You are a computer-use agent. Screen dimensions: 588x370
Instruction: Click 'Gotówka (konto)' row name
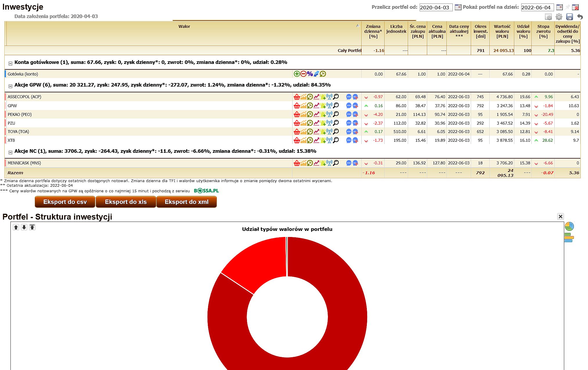click(23, 74)
